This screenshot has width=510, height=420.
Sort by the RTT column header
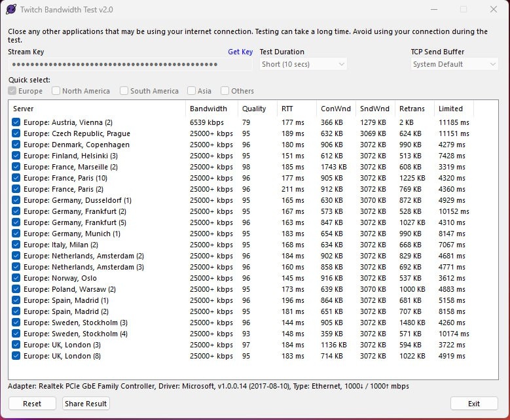(x=297, y=109)
